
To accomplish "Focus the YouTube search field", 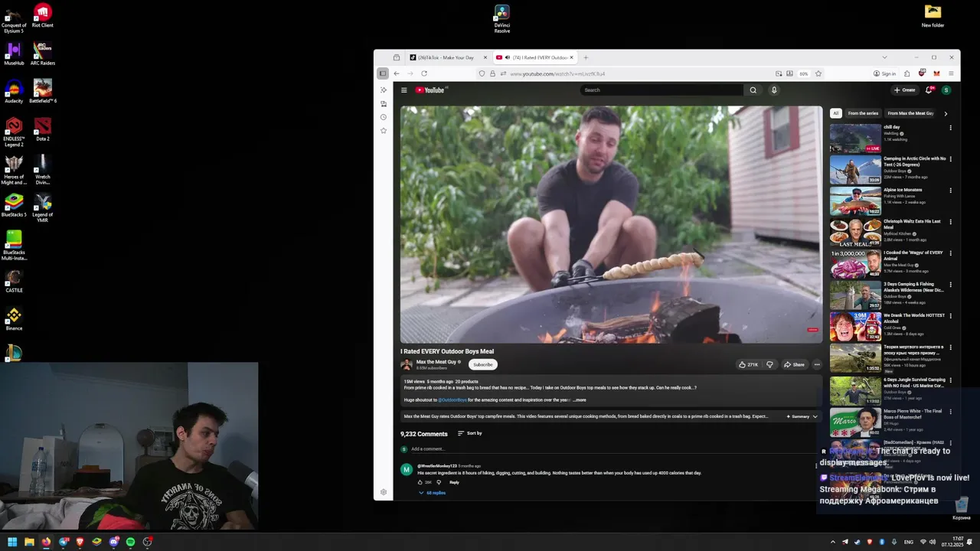I will tap(661, 90).
